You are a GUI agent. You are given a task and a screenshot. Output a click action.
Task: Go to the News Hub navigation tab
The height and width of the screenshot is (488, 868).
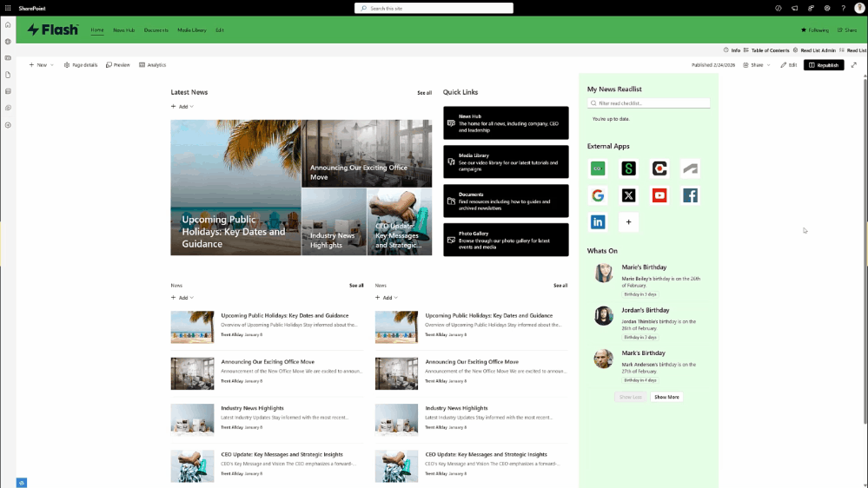point(123,30)
